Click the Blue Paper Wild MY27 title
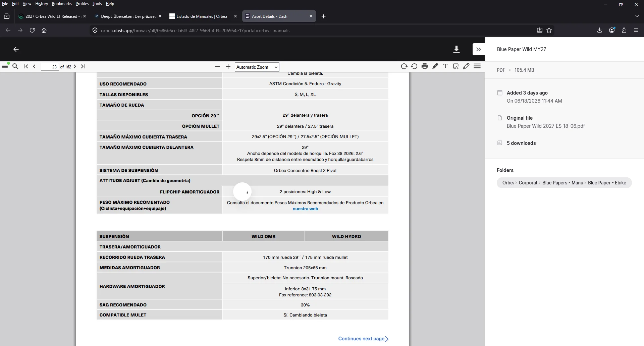 pos(522,49)
